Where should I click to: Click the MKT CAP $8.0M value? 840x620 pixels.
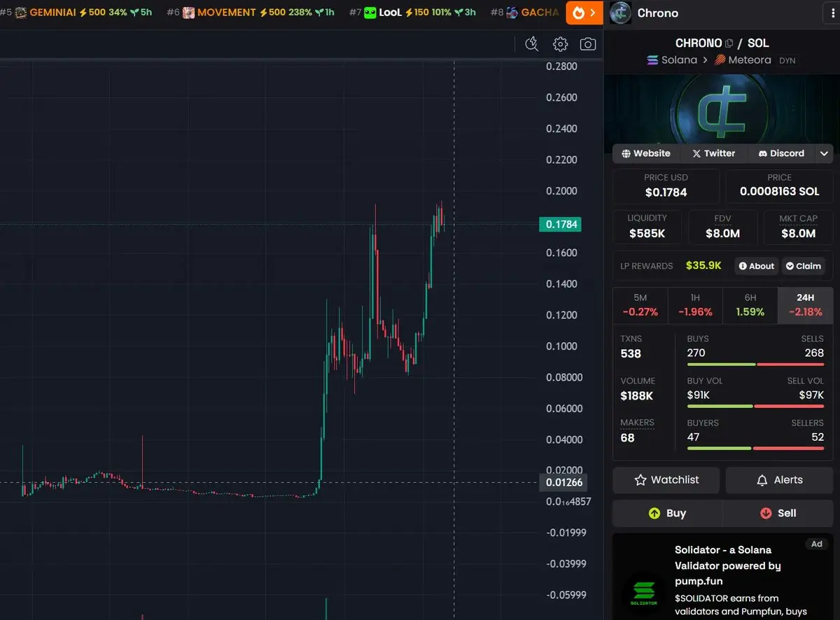click(799, 234)
